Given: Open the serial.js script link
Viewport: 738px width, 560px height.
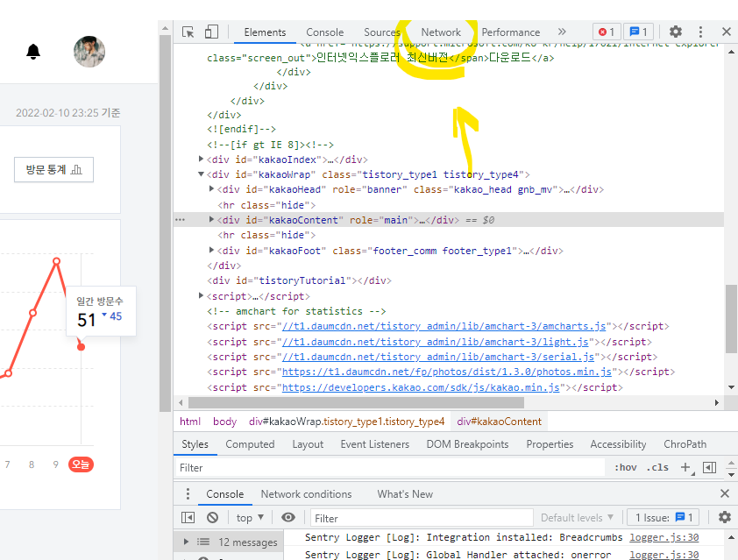Looking at the screenshot, I should coord(438,357).
